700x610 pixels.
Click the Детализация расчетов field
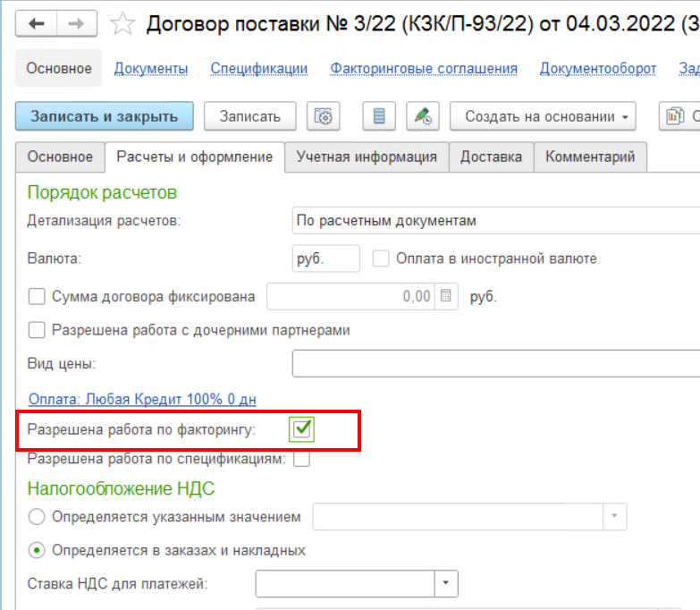coord(496,221)
